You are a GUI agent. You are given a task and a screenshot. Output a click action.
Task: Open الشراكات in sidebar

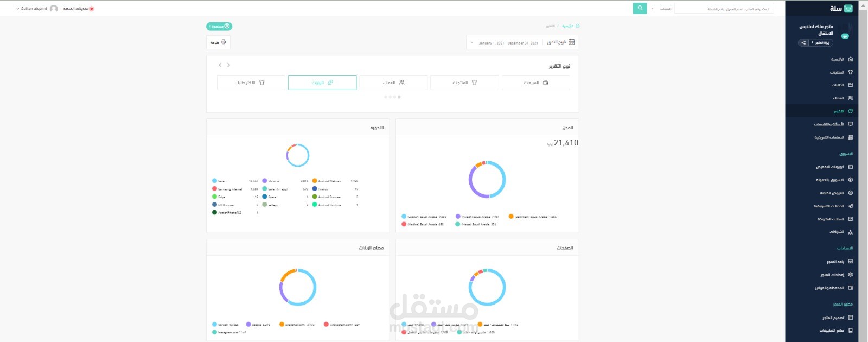(x=841, y=232)
